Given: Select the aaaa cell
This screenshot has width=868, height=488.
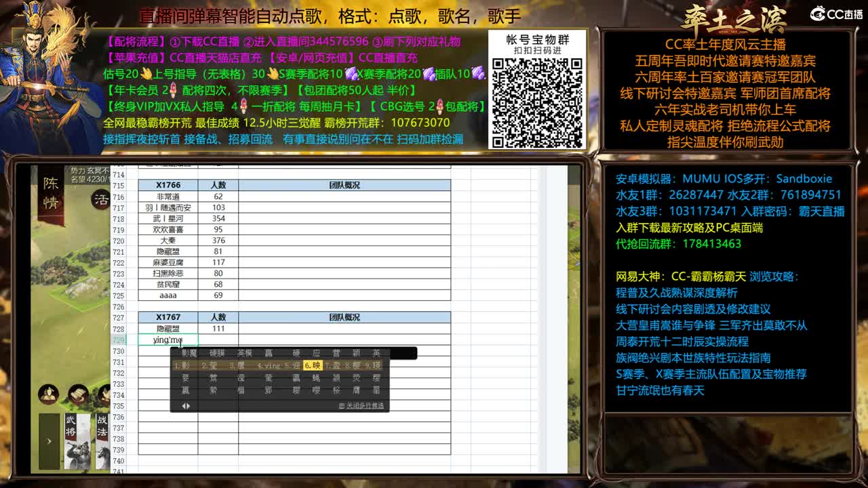Looking at the screenshot, I should 168,296.
